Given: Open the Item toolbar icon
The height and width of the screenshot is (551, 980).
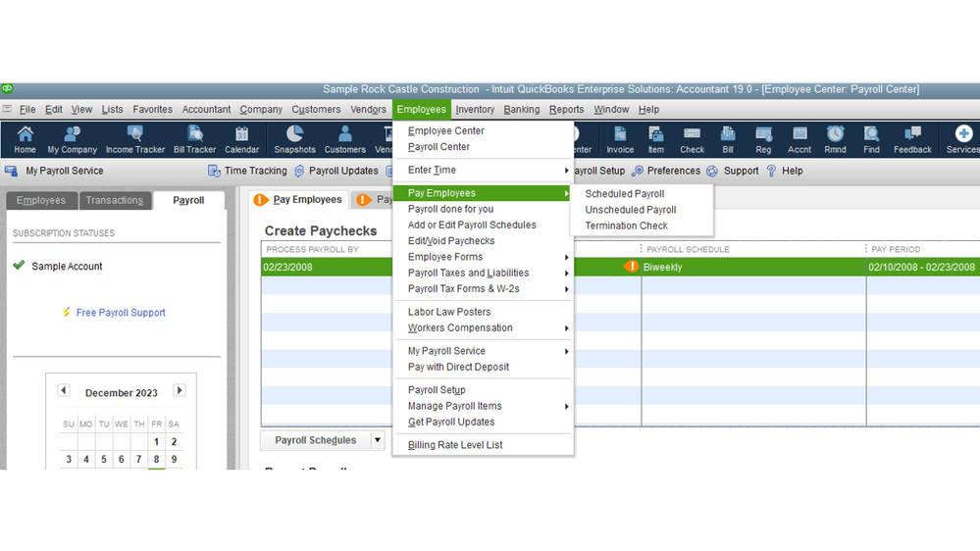Looking at the screenshot, I should click(655, 139).
